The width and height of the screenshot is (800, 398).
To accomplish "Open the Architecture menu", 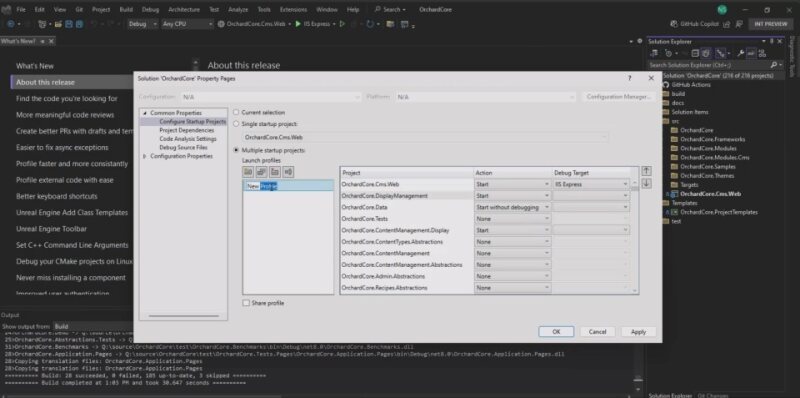I will 184,10.
